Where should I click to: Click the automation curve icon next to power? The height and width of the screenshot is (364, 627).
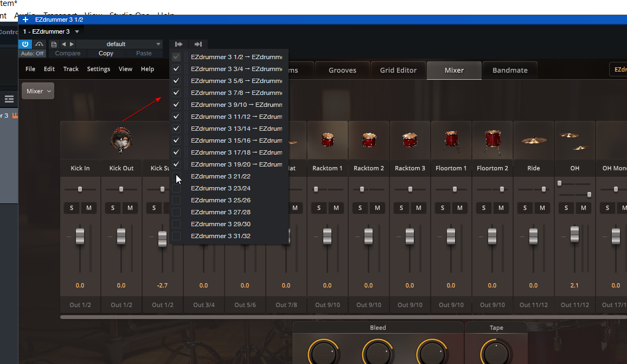pos(39,44)
